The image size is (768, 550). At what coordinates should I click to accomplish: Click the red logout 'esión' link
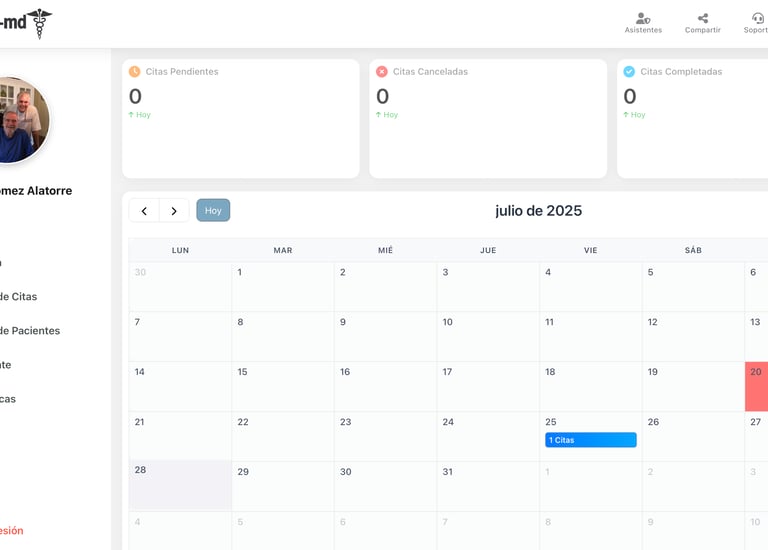[x=12, y=530]
